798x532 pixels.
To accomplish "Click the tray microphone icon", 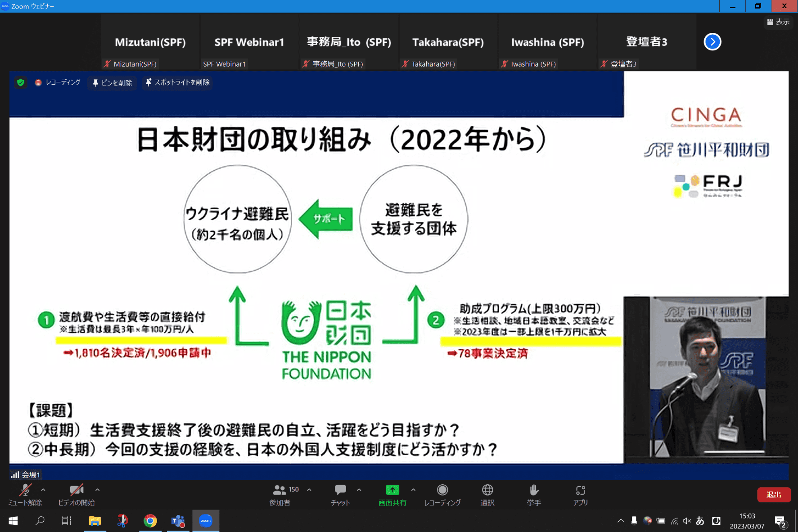I will pos(634,521).
